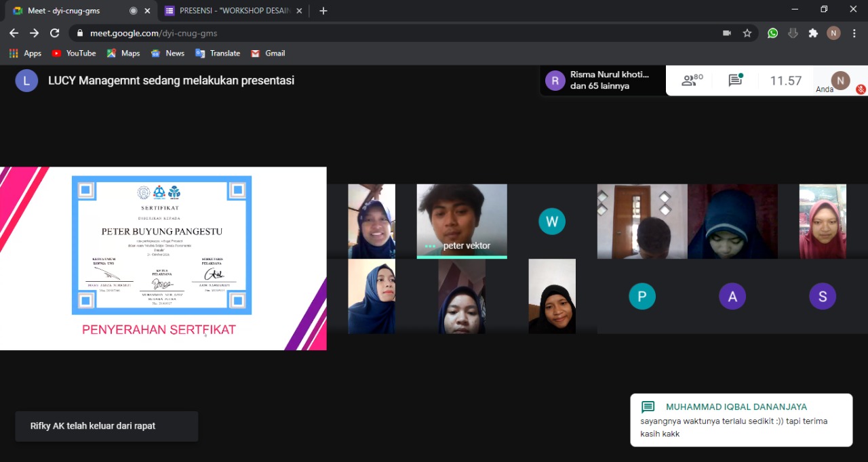868x462 pixels.
Task: Open the YouTube bookmark
Action: click(74, 53)
